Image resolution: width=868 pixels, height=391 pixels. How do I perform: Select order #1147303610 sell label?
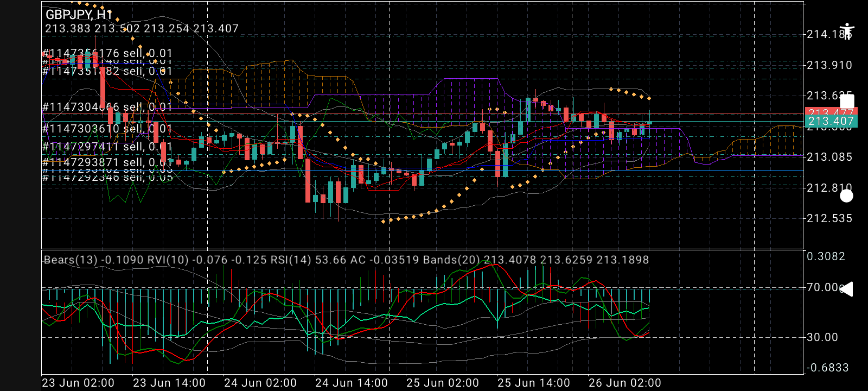tap(107, 129)
